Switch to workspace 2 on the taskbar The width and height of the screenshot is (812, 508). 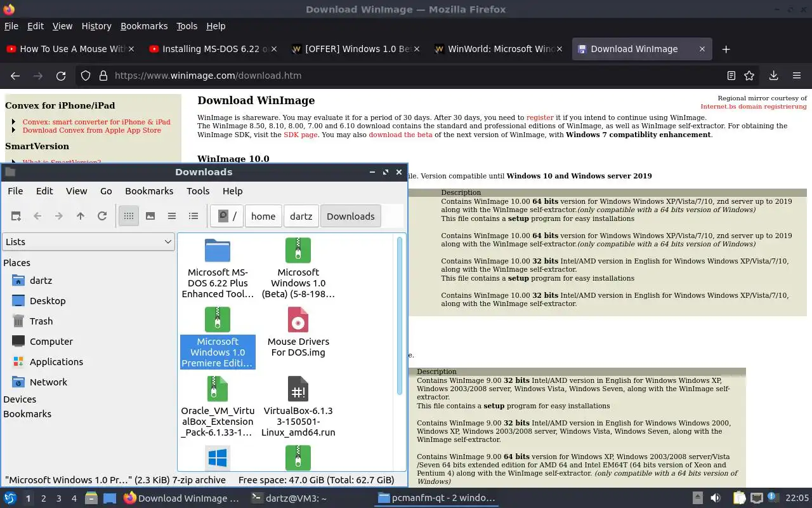coord(44,498)
